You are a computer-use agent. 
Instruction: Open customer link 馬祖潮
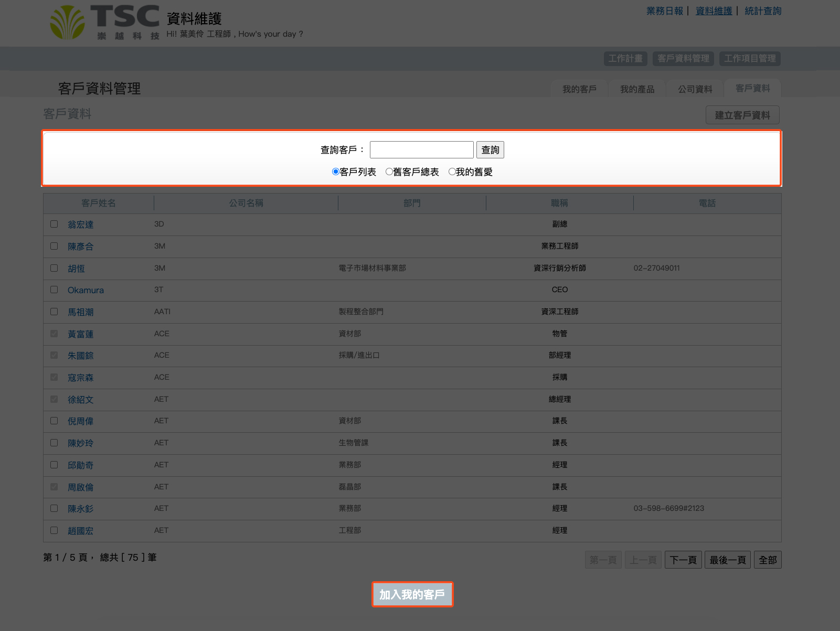coord(80,312)
